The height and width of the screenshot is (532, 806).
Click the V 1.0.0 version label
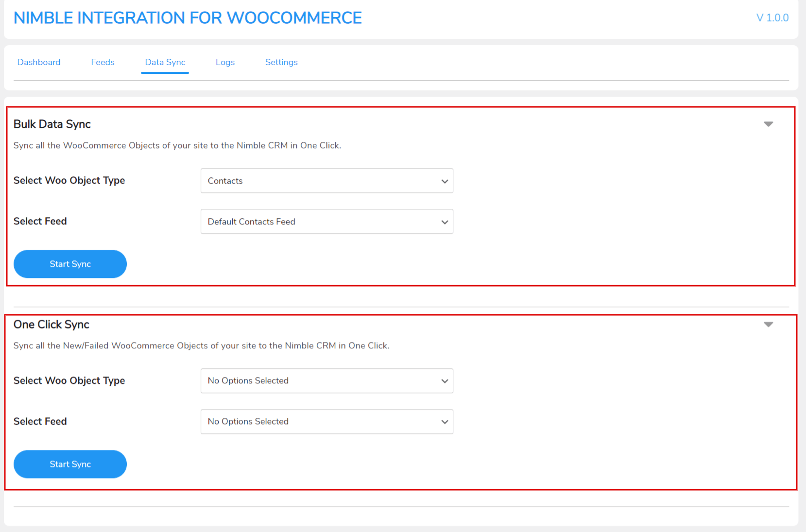pos(772,17)
